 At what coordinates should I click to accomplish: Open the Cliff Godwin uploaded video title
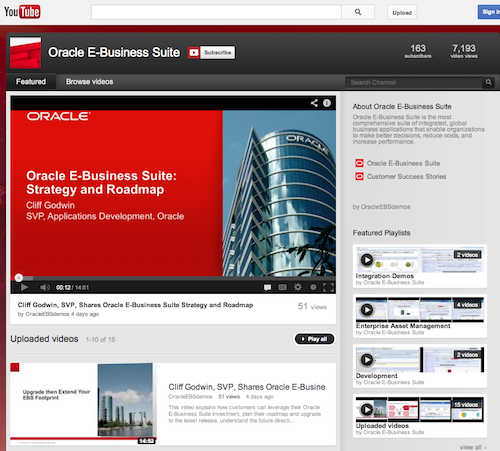(247, 387)
